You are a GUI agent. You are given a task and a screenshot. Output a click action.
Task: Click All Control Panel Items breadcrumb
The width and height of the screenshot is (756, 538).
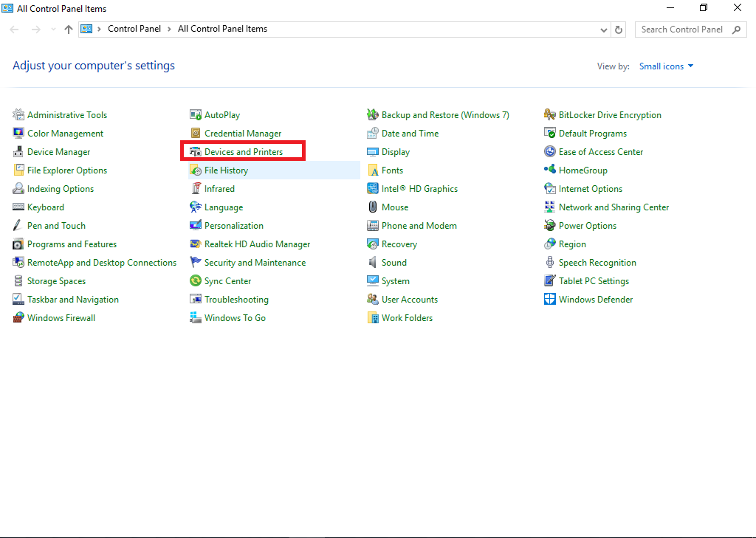(222, 30)
